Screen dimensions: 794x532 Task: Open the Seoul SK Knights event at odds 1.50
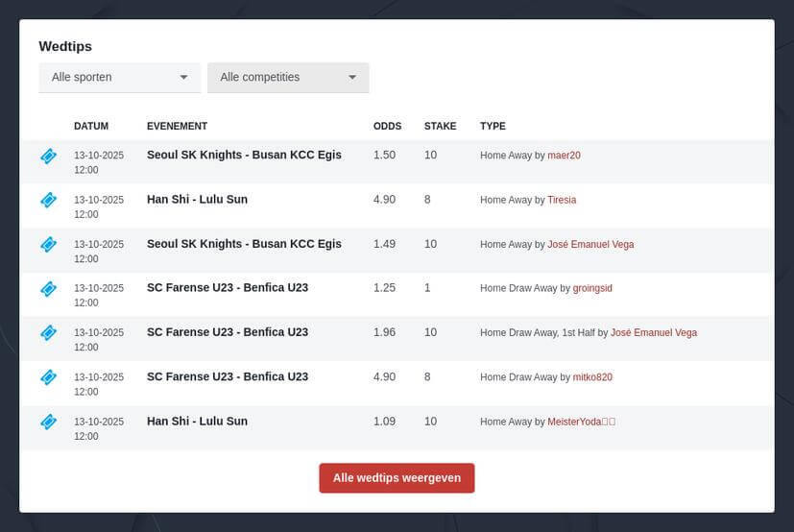(x=244, y=155)
